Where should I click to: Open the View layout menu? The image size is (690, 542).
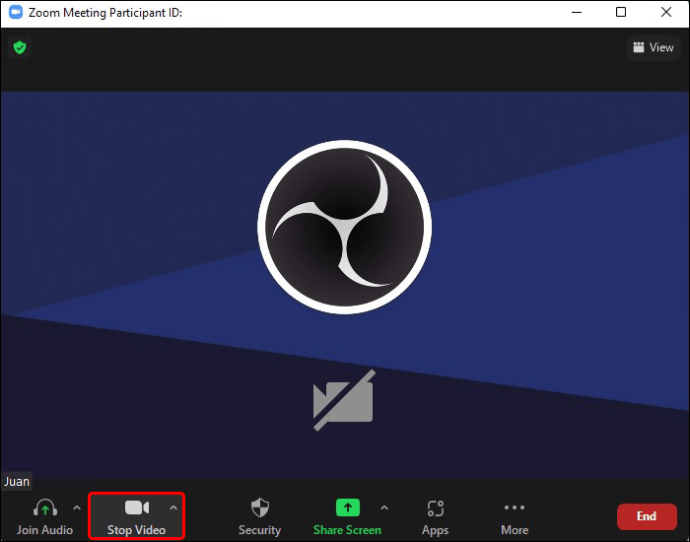[653, 48]
